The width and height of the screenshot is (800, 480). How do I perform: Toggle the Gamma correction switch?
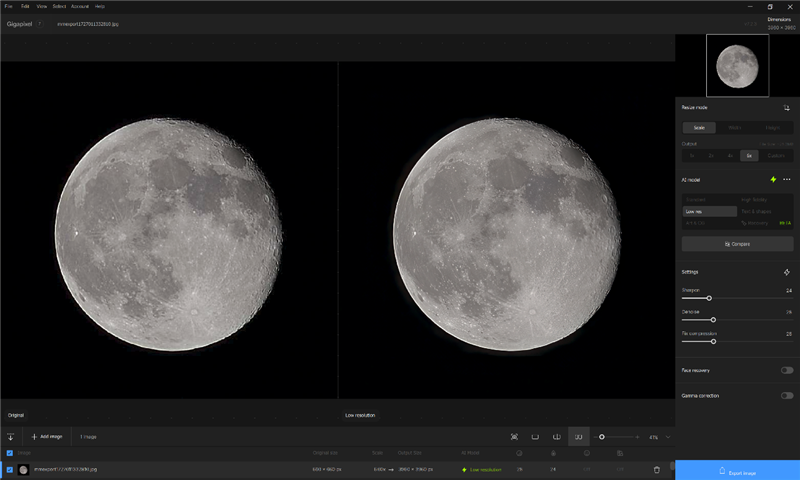pos(787,395)
